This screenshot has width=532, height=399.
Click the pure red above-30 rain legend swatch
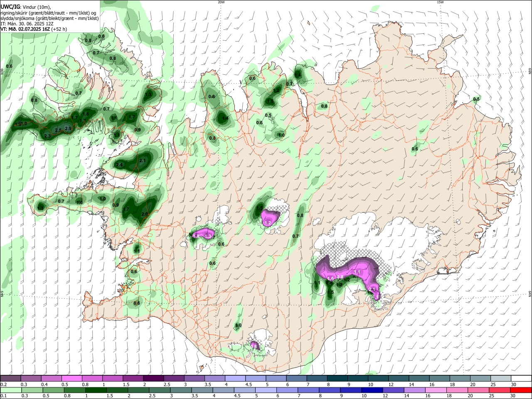click(x=521, y=390)
